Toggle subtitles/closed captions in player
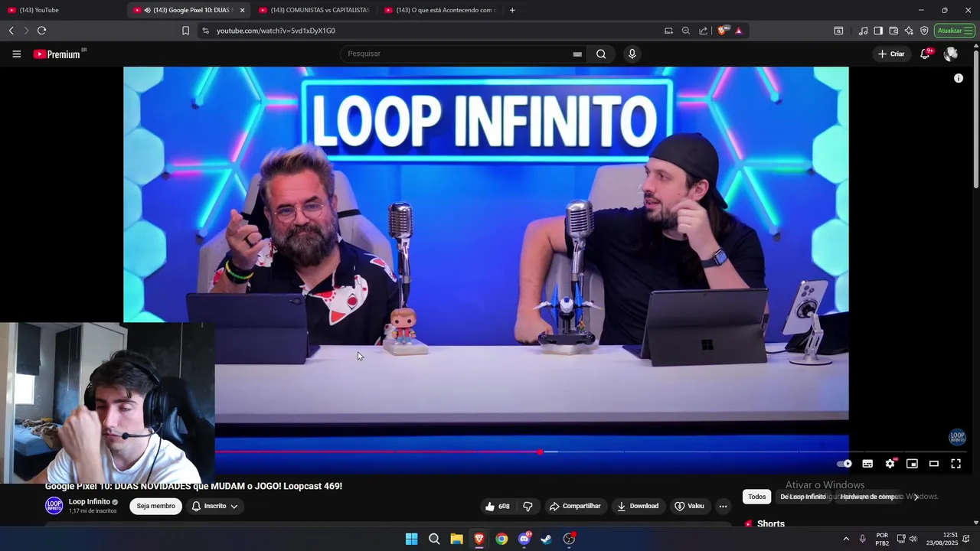980x551 pixels. coord(867,464)
